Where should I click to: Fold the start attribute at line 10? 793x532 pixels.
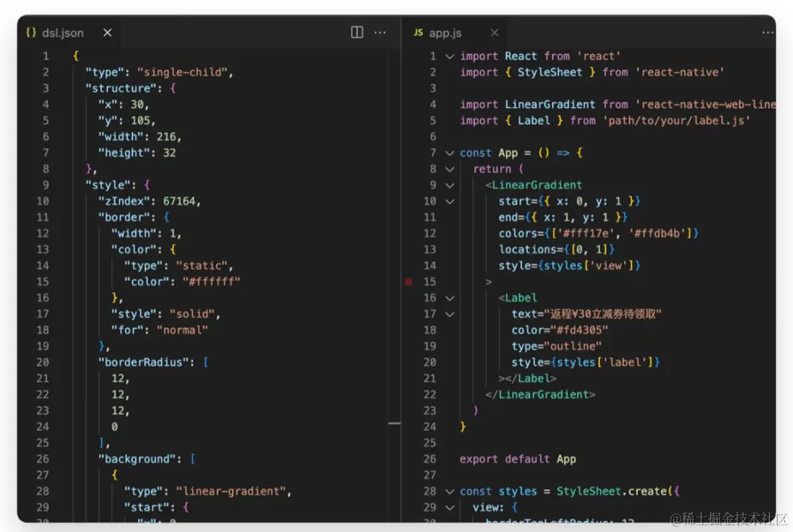click(x=449, y=202)
